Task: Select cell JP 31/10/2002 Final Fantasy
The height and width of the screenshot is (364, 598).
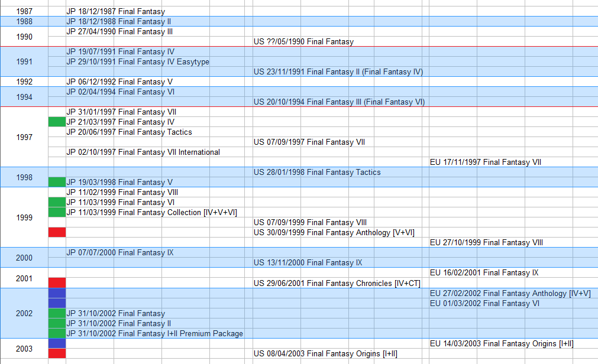Action: pos(115,313)
